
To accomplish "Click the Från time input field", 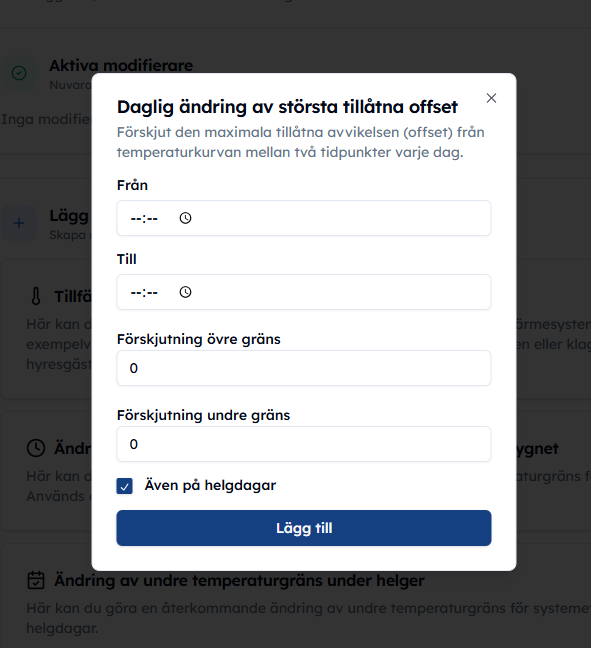I will coord(304,218).
